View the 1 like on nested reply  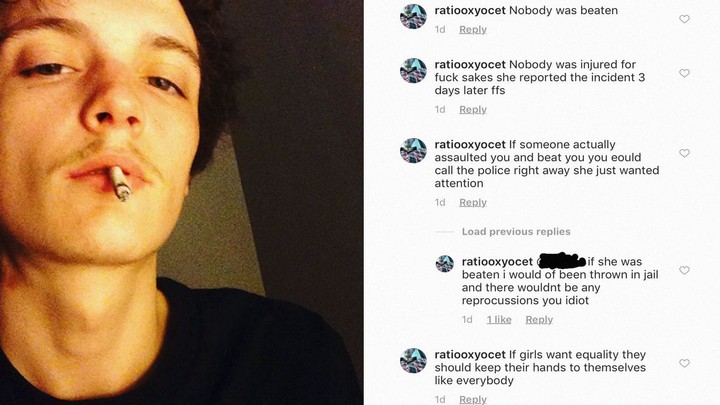tap(499, 319)
